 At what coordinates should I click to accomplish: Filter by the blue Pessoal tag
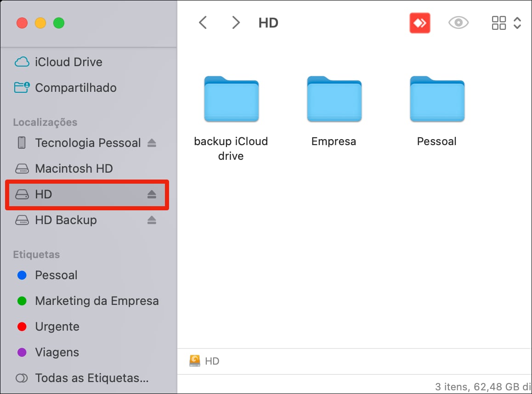coord(56,275)
